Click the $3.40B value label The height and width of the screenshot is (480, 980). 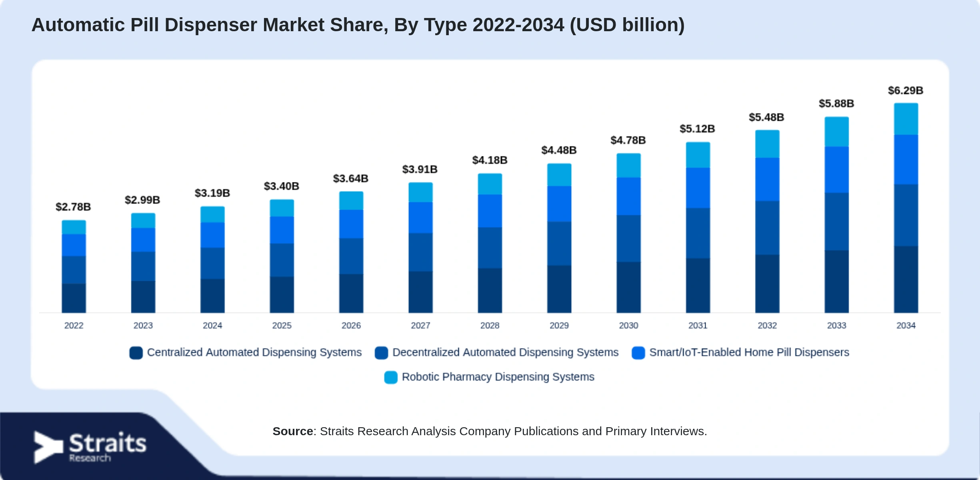(282, 186)
